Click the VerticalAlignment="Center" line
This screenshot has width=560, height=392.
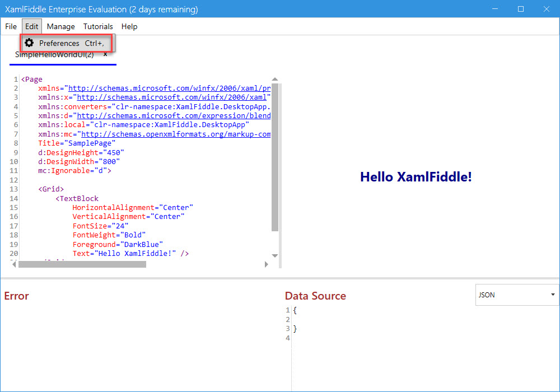(128, 216)
